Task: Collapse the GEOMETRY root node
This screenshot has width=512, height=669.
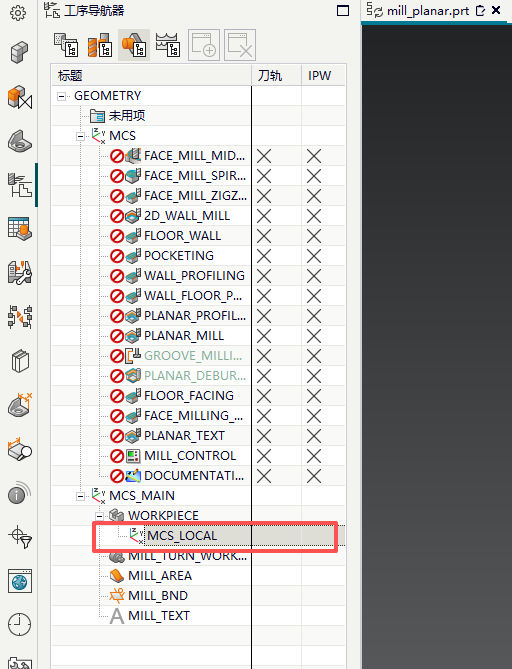Action: pos(61,96)
